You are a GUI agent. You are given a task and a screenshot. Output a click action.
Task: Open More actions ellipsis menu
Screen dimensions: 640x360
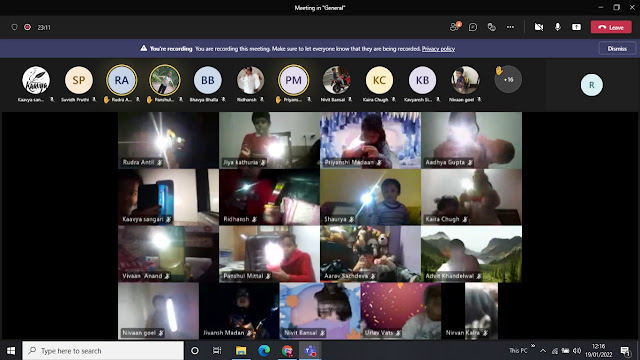pyautogui.click(x=510, y=27)
